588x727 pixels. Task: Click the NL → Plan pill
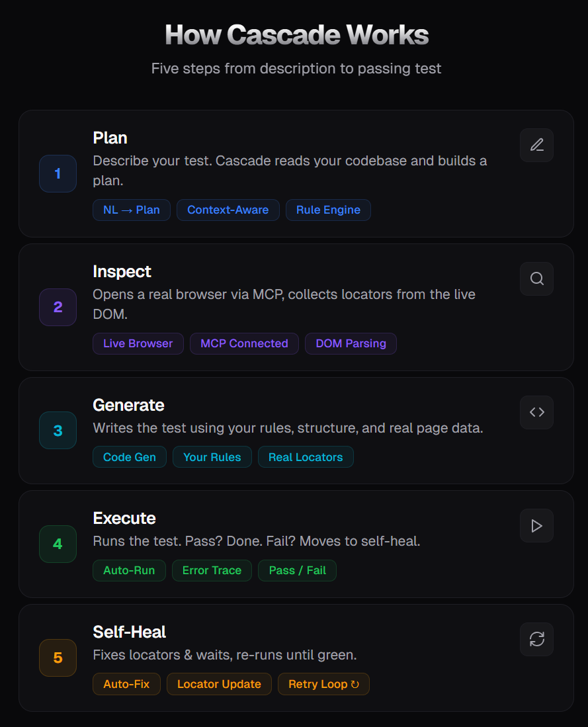click(x=131, y=210)
